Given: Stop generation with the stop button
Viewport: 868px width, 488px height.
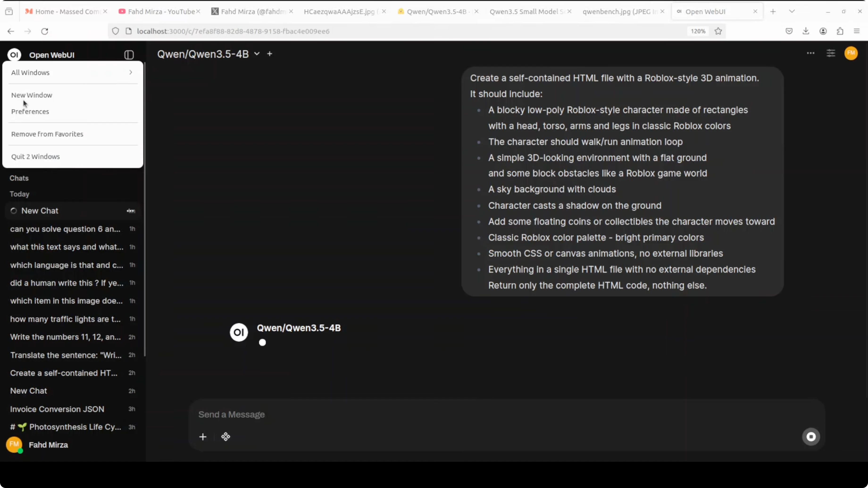Looking at the screenshot, I should click(x=811, y=436).
